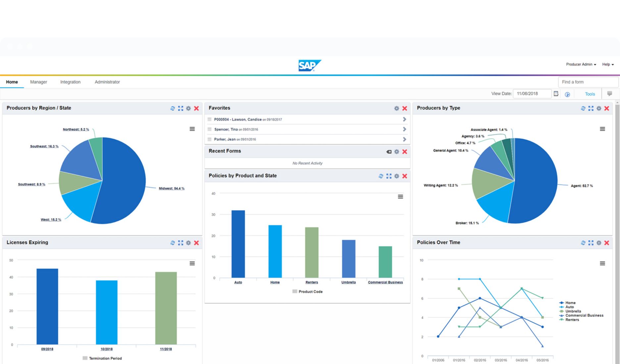The width and height of the screenshot is (620, 364).
Task: Open the Producer Admin dropdown
Action: pyautogui.click(x=580, y=64)
